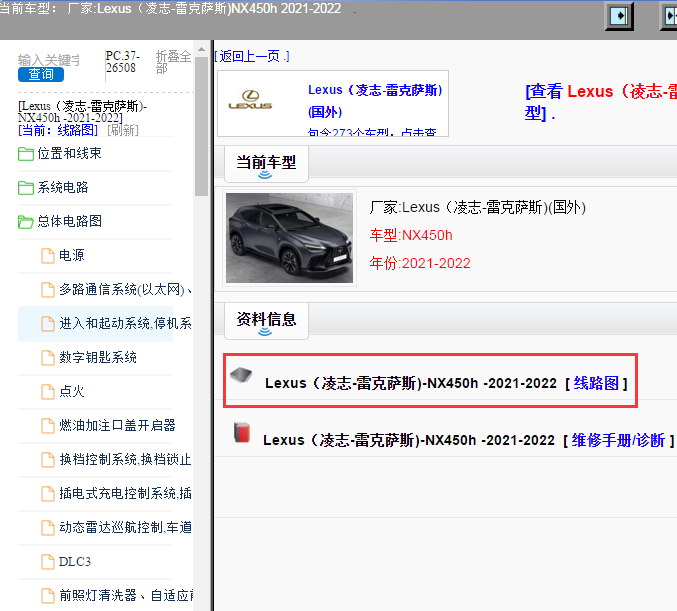Click the cut-off arrow button at far right
Image resolution: width=677 pixels, height=611 pixels.
pos(669,16)
